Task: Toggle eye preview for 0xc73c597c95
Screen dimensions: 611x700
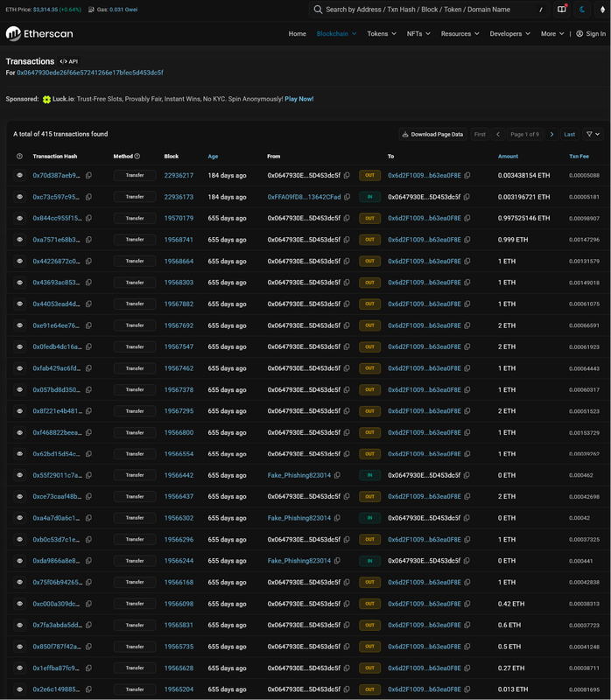Action: coord(19,197)
